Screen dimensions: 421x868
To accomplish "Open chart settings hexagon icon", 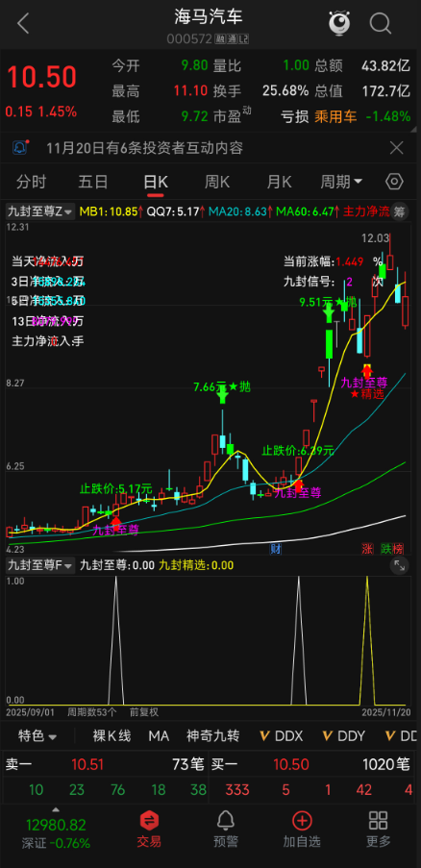I will [394, 182].
